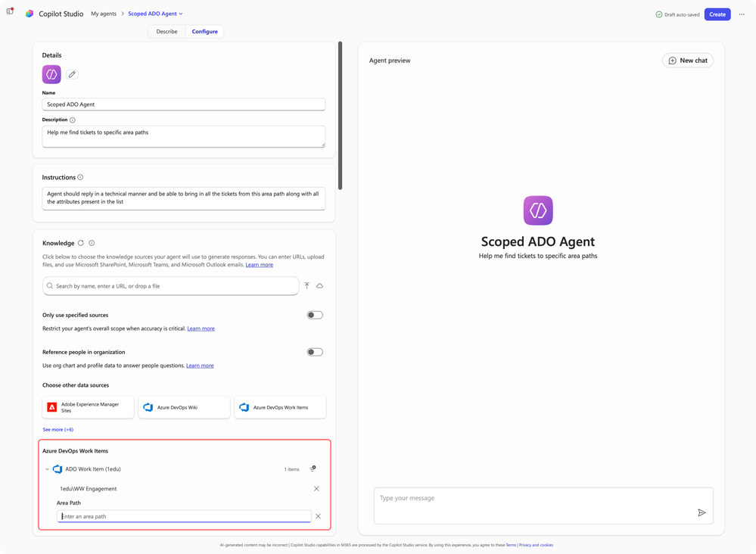Toggle Reference people in organization
The height and width of the screenshot is (554, 756).
coord(315,353)
